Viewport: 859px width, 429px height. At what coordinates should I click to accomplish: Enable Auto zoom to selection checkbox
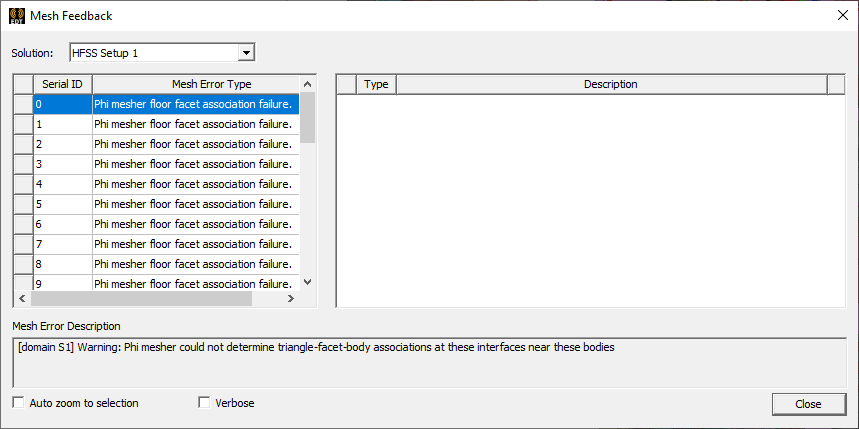click(18, 403)
